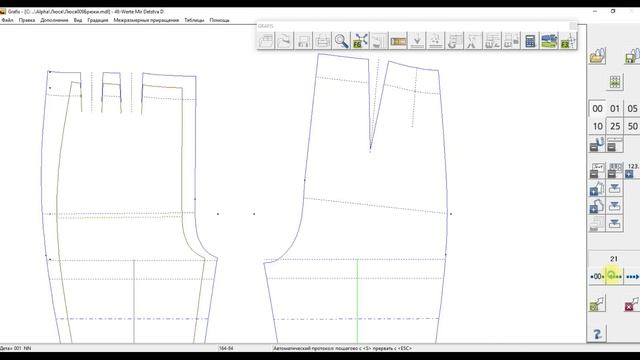
Task: Click the blue question mark help icon
Action: 597,334
